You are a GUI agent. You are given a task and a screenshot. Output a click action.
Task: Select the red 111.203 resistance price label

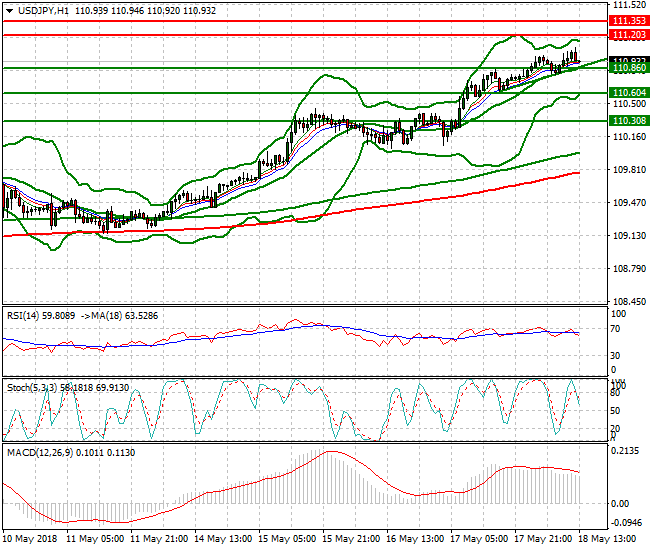point(629,35)
